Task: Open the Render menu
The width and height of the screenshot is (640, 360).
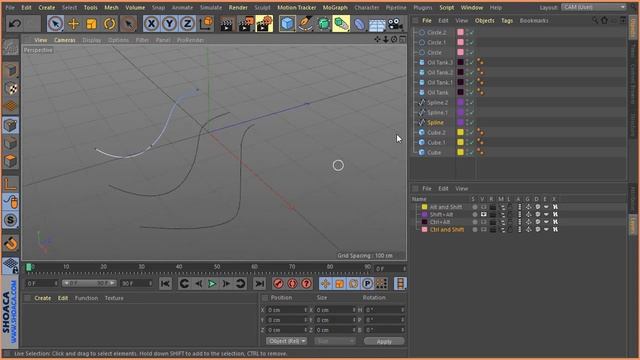Action: click(238, 7)
